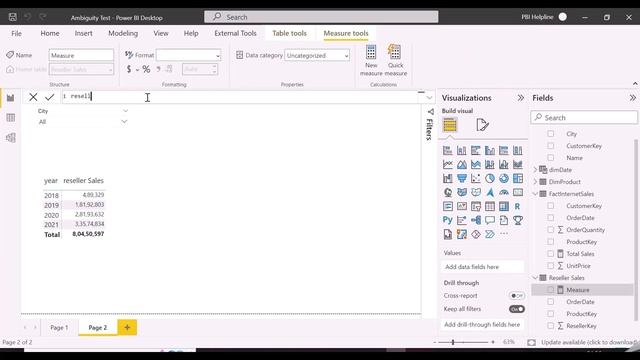The image size is (640, 360).
Task: Select the donut chart visual
Action: coord(504,178)
